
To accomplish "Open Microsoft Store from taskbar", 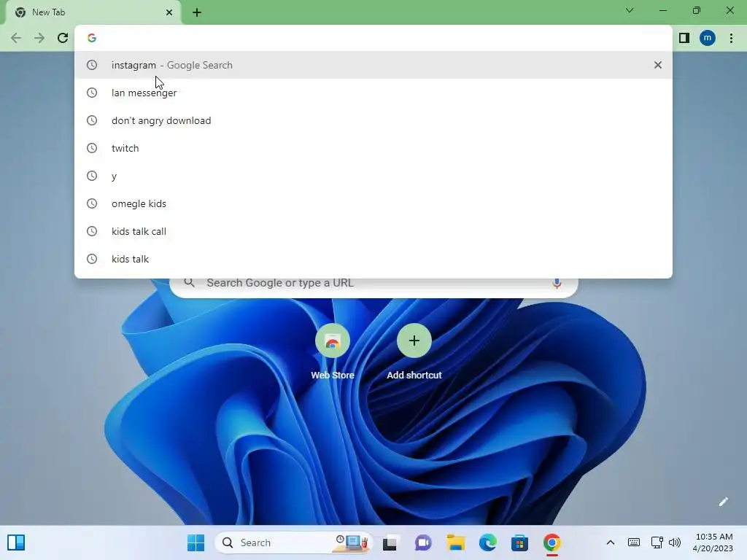I will coord(519,542).
